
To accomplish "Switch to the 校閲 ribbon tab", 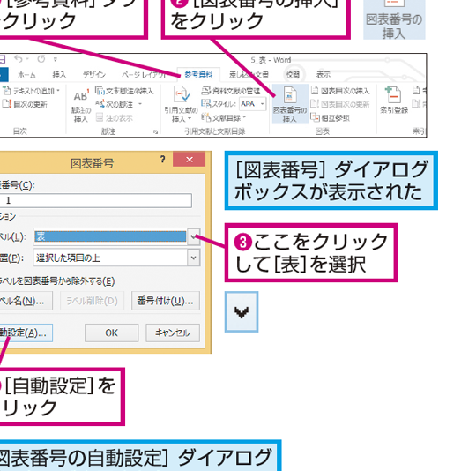I will click(x=293, y=74).
